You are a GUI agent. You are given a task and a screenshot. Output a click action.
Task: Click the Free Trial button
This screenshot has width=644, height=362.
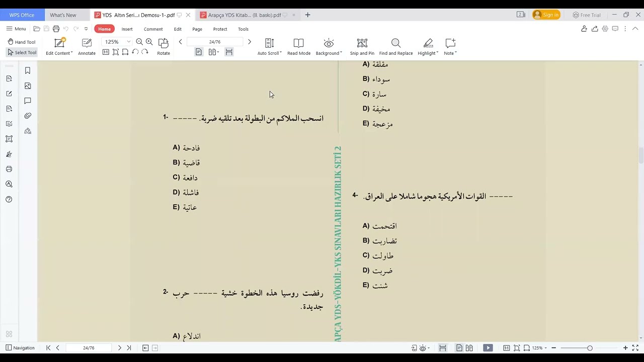[x=587, y=15]
